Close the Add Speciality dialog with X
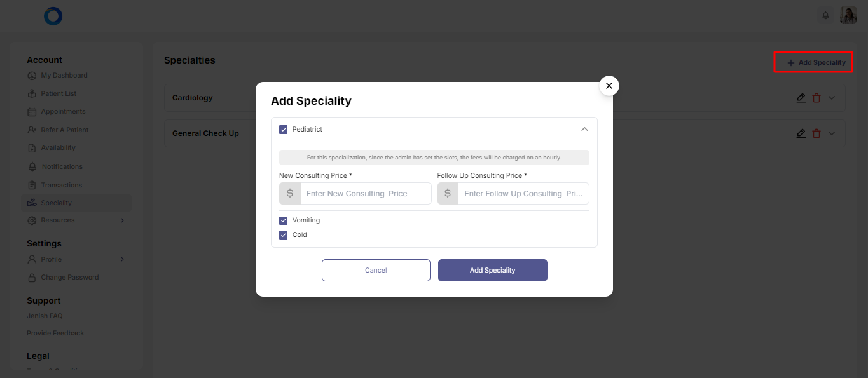Viewport: 868px width, 378px height. (609, 86)
